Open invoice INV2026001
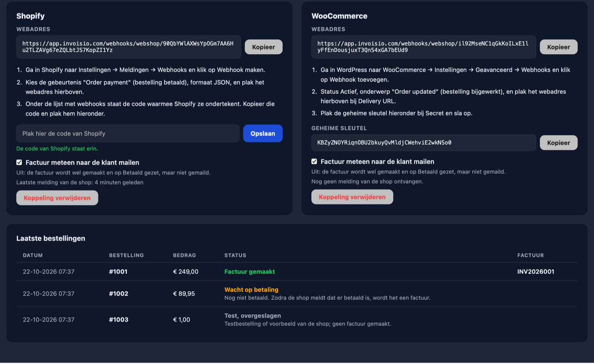The image size is (594, 364). pyautogui.click(x=536, y=272)
